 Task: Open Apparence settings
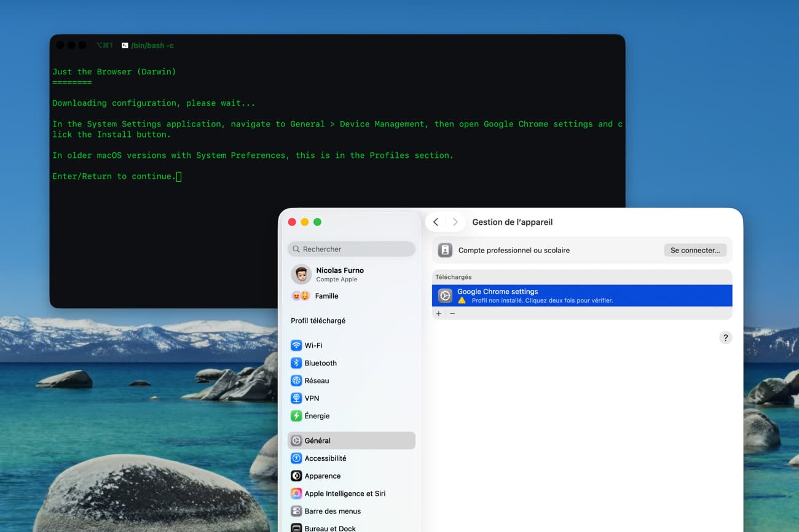pyautogui.click(x=322, y=476)
